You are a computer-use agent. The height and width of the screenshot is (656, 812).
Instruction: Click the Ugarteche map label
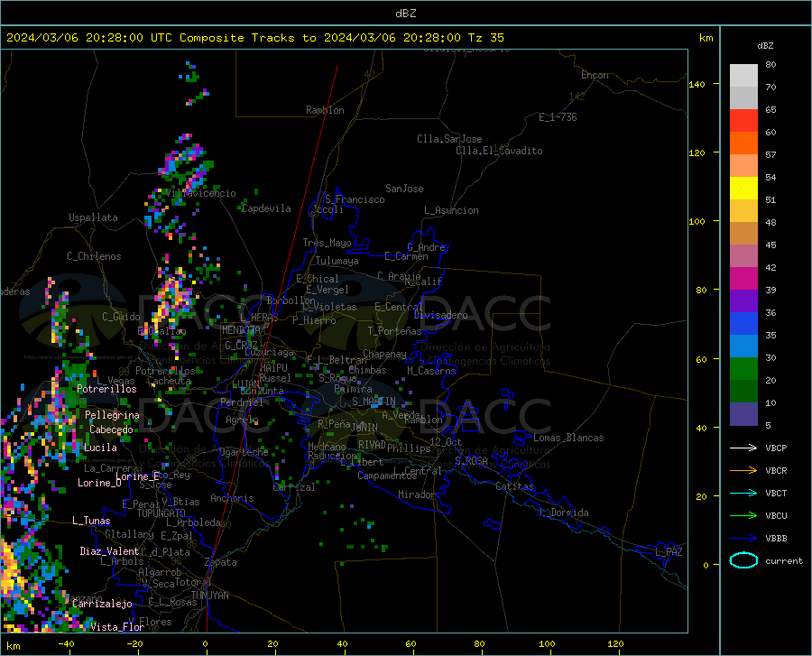244,452
